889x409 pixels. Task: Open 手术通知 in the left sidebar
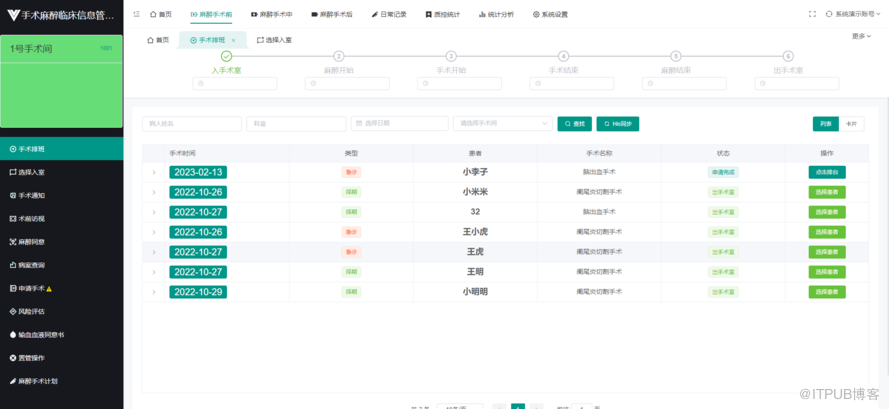pos(30,195)
